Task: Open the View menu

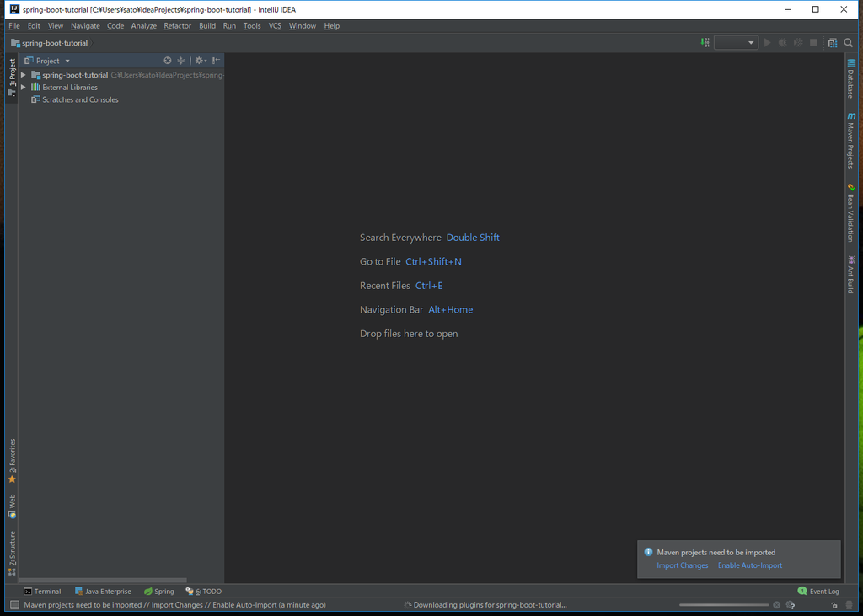Action: pos(55,26)
